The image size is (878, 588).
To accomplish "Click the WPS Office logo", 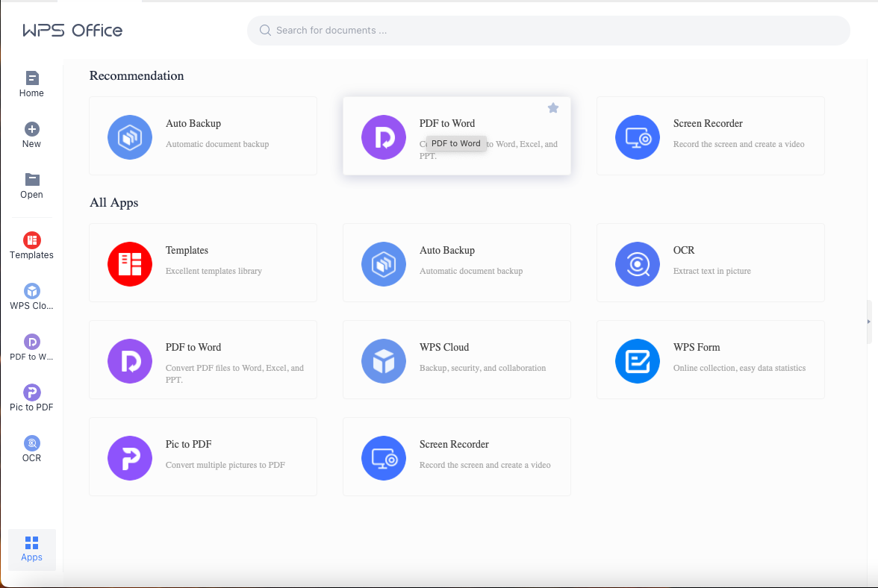I will point(73,30).
